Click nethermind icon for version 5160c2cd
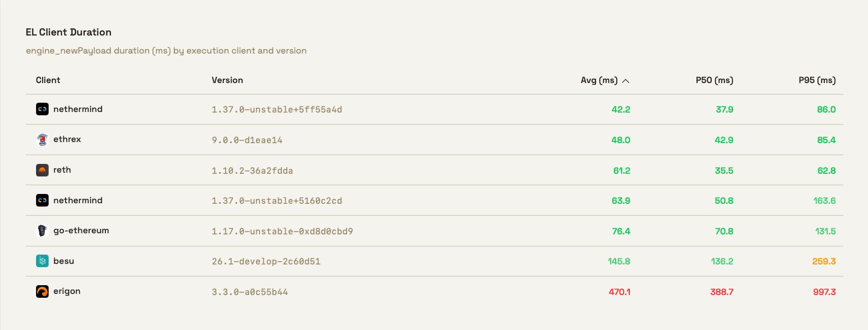 42,201
